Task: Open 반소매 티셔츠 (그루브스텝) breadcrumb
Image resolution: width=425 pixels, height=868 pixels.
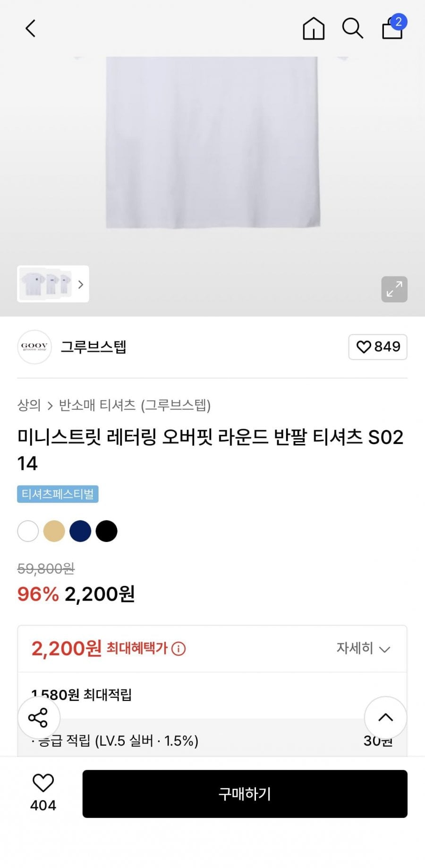Action: point(135,405)
